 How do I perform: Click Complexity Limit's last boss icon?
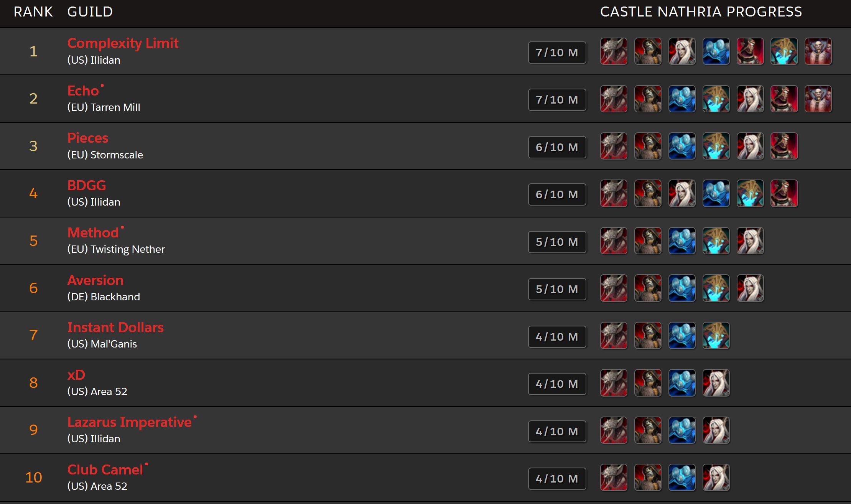[x=818, y=51]
